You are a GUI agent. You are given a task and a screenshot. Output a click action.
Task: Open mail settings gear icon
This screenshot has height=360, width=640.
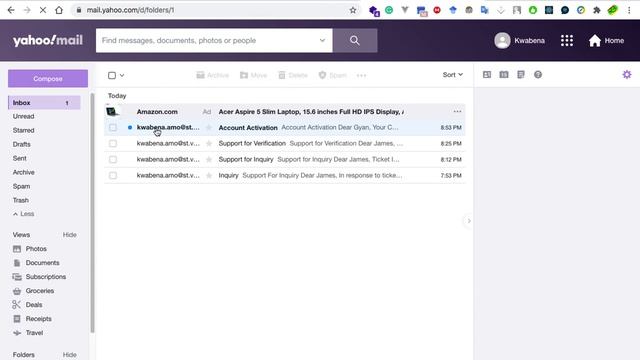tap(627, 74)
